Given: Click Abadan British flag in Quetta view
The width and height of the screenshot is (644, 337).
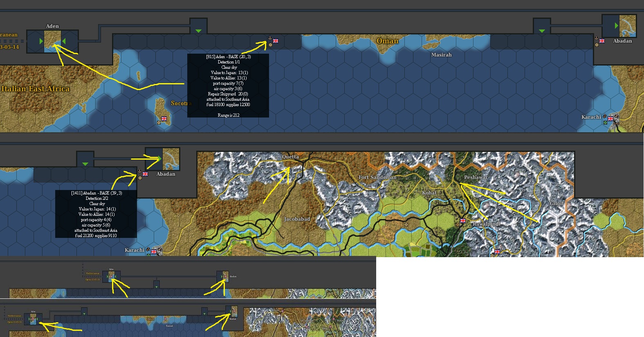Looking at the screenshot, I should (x=145, y=174).
